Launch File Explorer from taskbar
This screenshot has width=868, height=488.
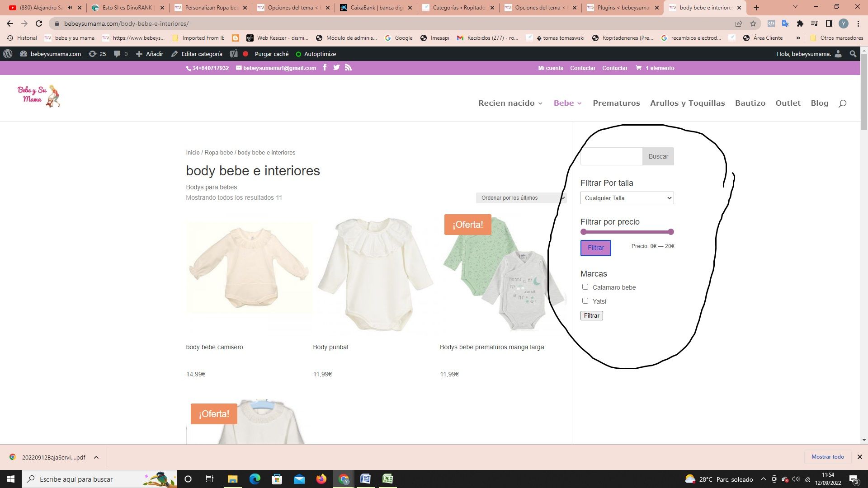(x=232, y=479)
